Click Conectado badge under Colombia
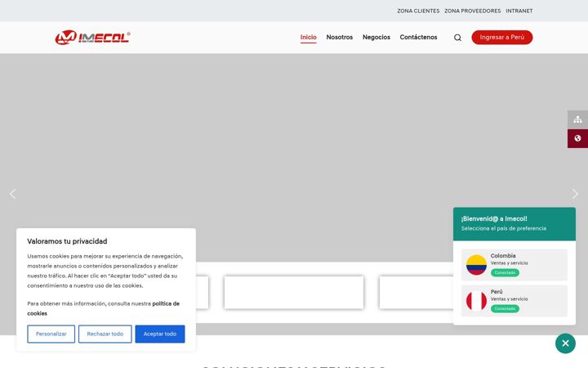 [505, 272]
